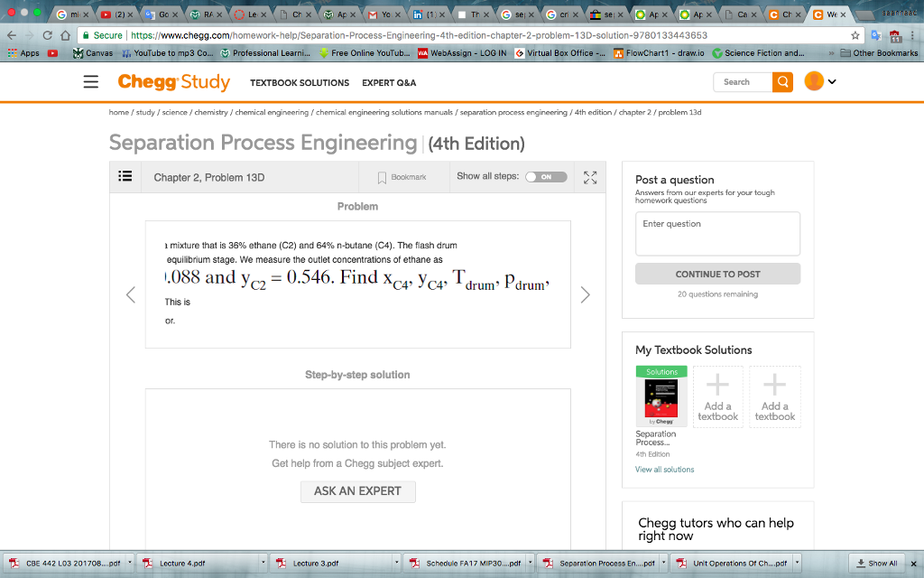Image resolution: width=924 pixels, height=578 pixels.
Task: Open the Chegg Study hamburger menu
Action: 90,81
